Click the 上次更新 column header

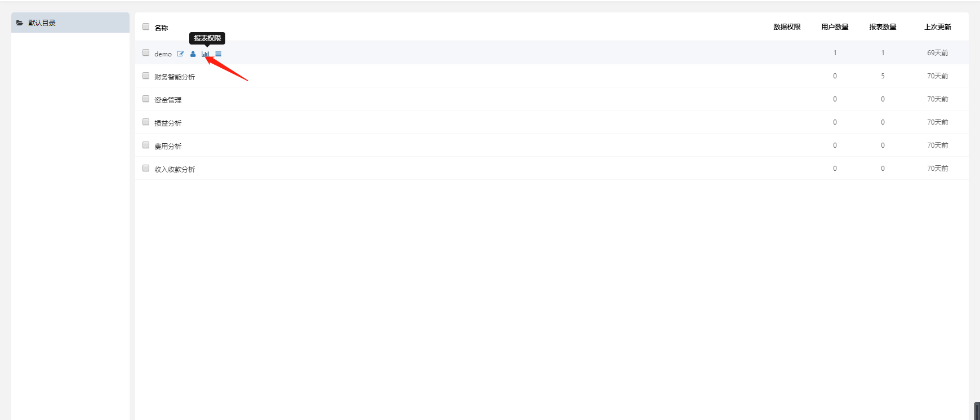[x=937, y=27]
